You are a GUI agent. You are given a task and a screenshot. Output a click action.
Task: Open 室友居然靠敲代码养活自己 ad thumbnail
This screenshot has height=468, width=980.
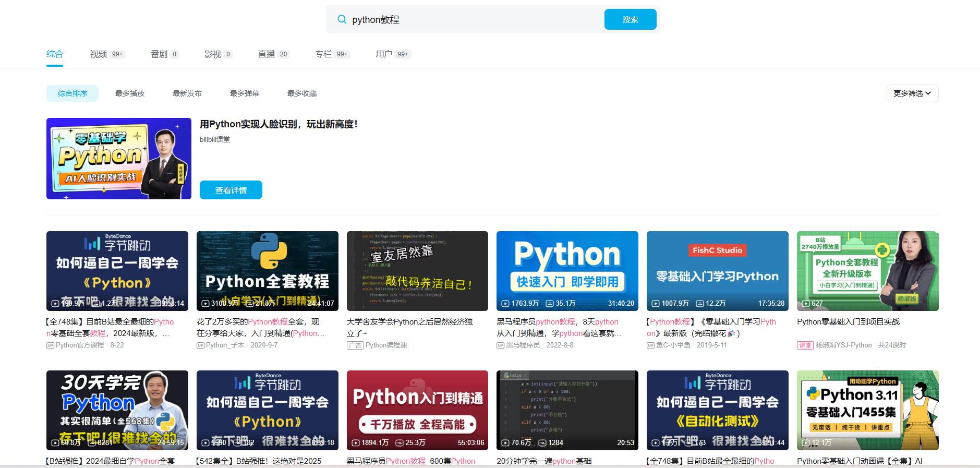click(x=417, y=271)
